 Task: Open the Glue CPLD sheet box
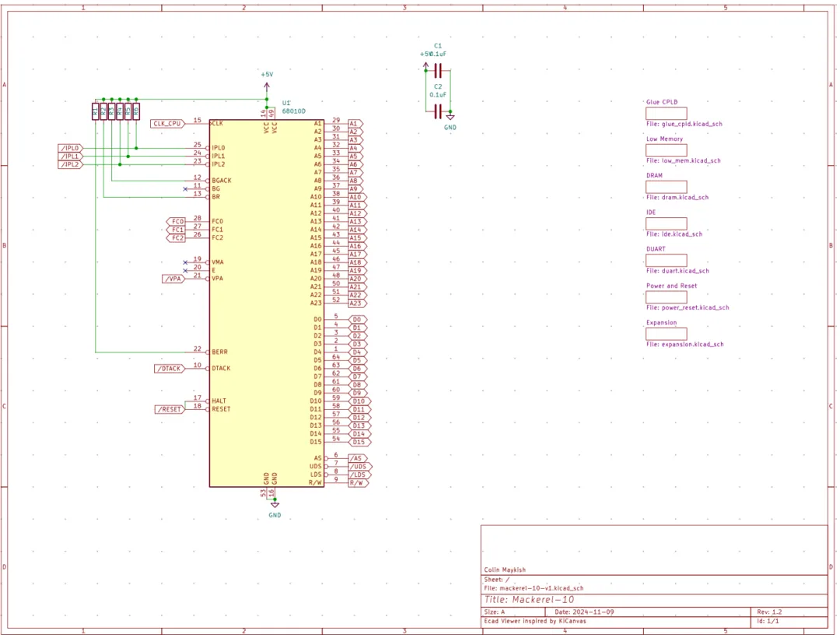pos(666,113)
